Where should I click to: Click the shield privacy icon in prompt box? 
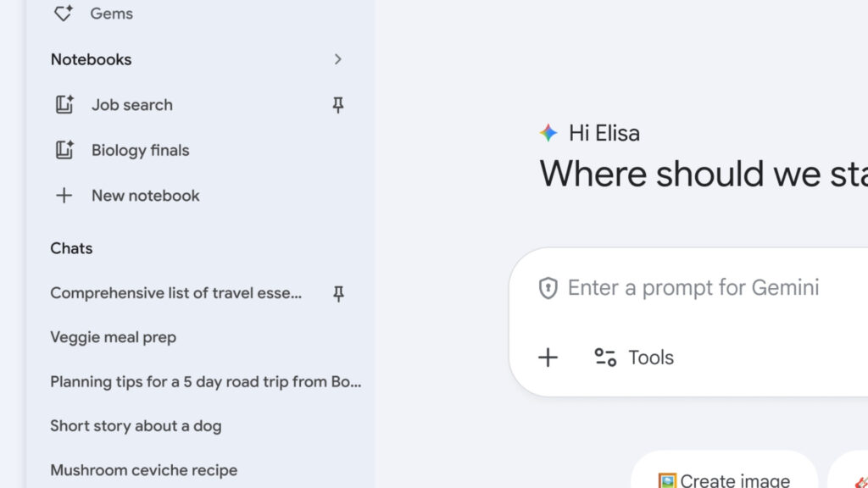coord(548,288)
